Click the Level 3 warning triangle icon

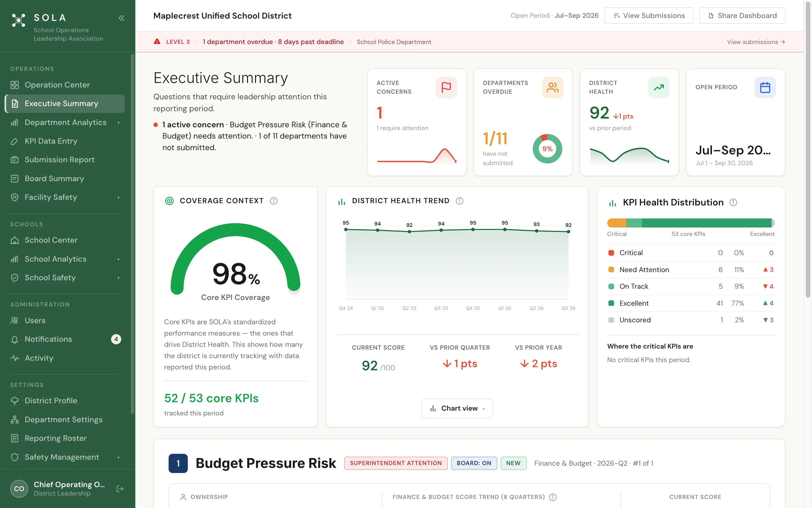pos(157,42)
